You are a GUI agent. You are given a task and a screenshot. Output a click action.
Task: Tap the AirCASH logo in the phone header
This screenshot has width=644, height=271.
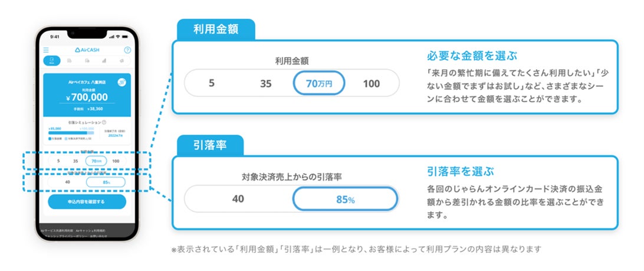click(86, 51)
